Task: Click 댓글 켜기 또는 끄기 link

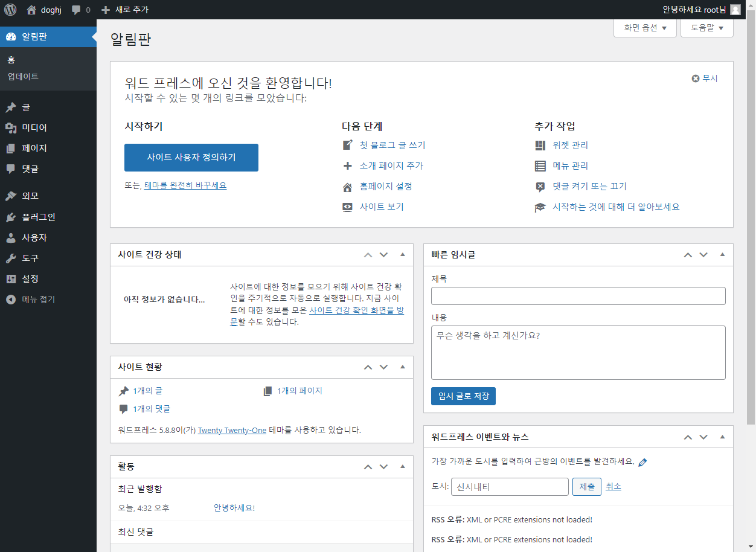Action: (589, 186)
